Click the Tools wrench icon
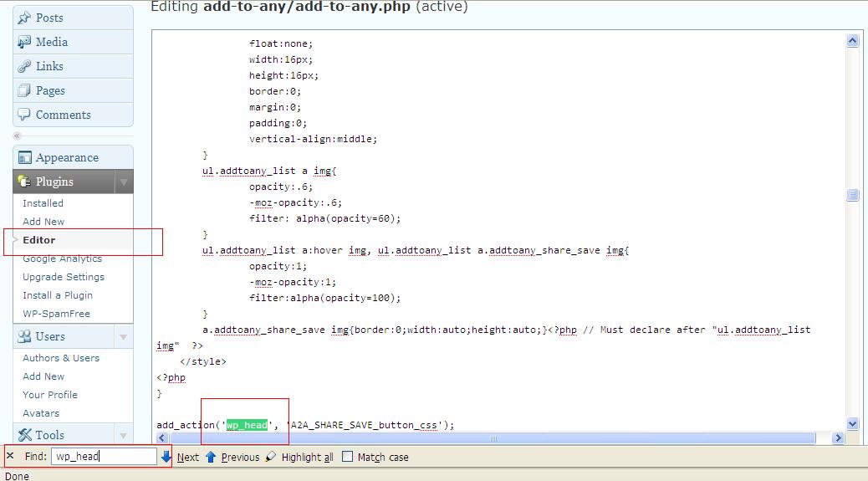Viewport: 868px width, 481px height. tap(24, 435)
